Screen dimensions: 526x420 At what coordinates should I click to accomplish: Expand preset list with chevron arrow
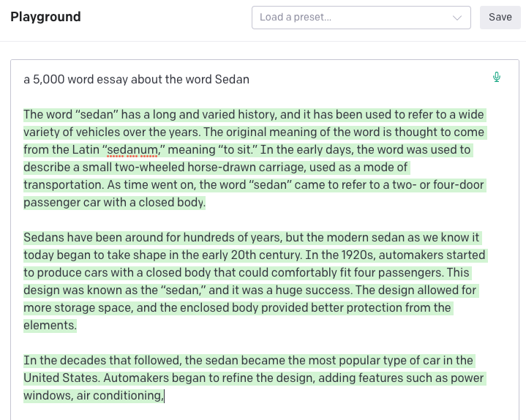point(457,18)
